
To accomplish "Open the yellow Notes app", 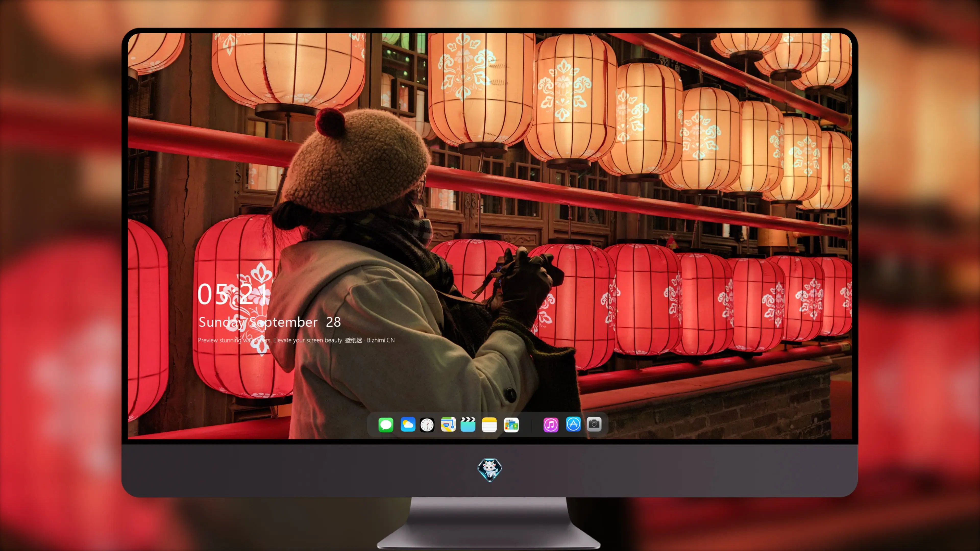I will (489, 424).
